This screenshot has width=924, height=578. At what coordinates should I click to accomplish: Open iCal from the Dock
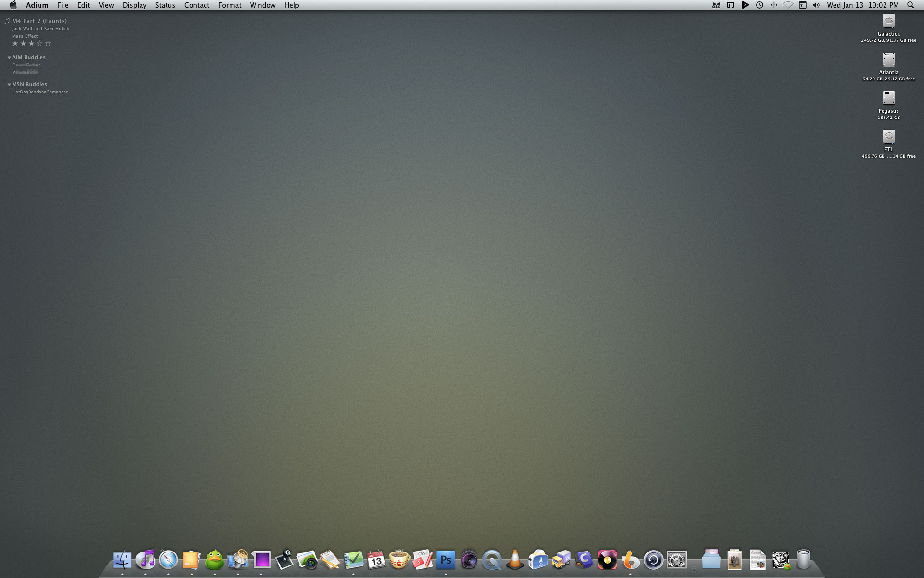(x=375, y=560)
